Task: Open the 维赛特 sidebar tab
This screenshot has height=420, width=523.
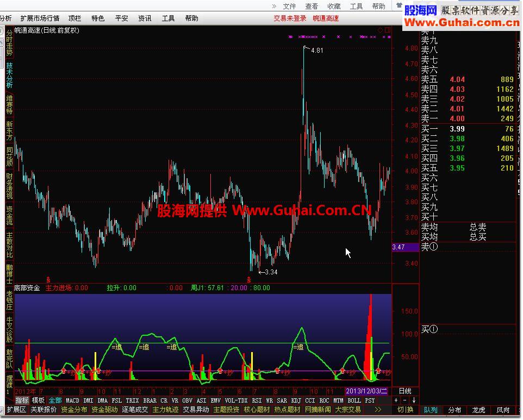Action: 9,105
